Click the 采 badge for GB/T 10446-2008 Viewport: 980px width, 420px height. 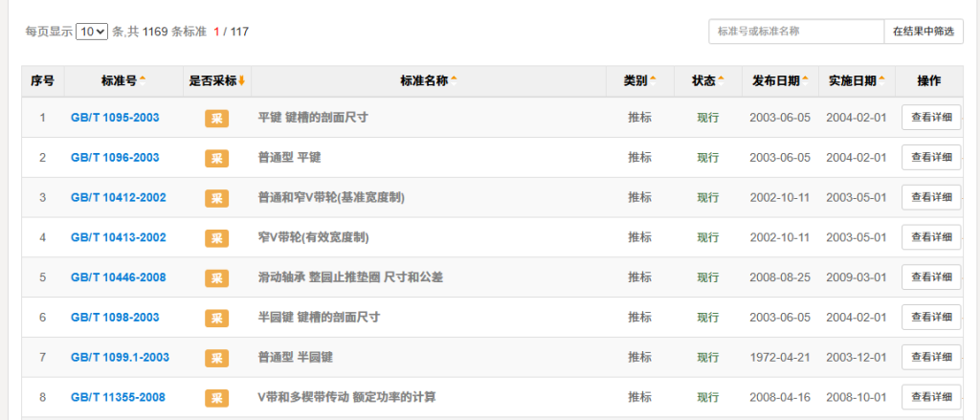click(216, 277)
